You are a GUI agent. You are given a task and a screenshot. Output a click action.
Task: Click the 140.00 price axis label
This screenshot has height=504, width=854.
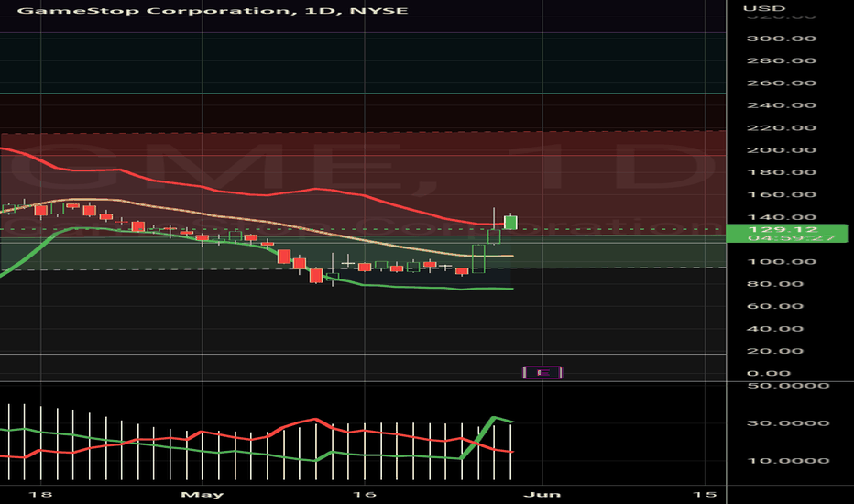tap(781, 217)
